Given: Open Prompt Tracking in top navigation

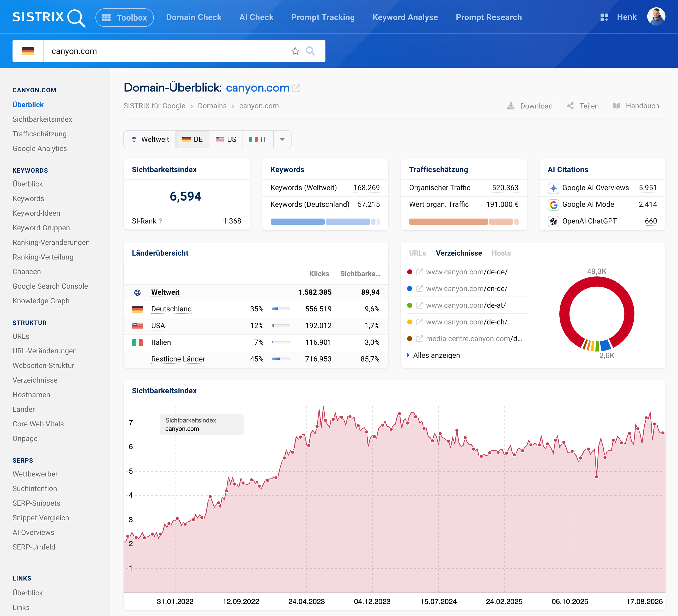Looking at the screenshot, I should (323, 17).
